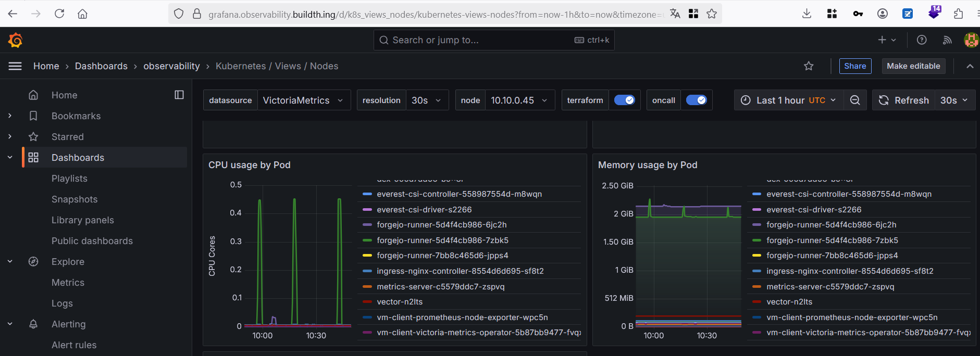Viewport: 980px width, 356px height.
Task: Click everest-csi-controller blue swatch in CPU legend
Action: [x=367, y=194]
